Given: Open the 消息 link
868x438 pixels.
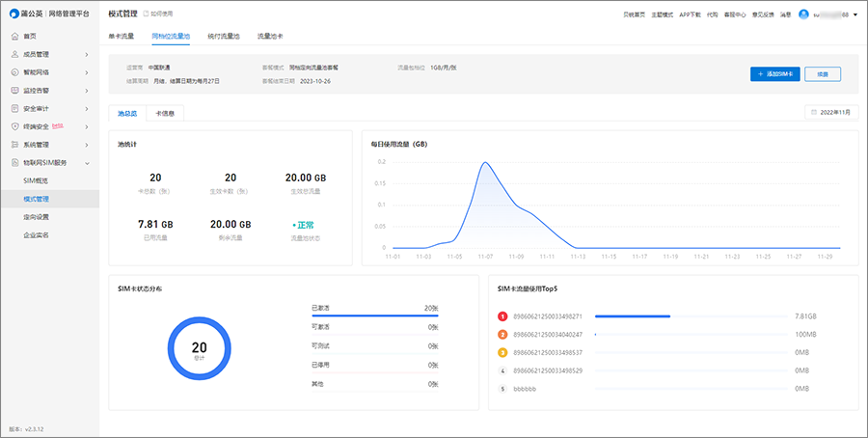Looking at the screenshot, I should (x=785, y=14).
